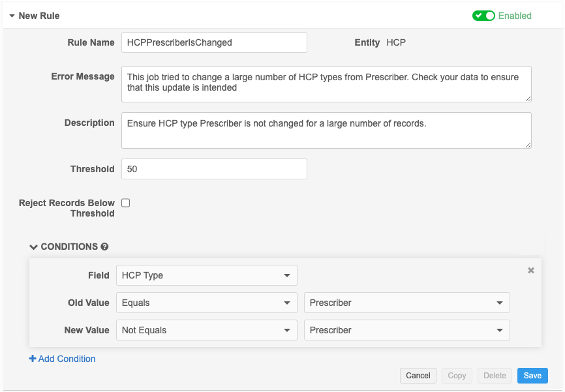This screenshot has width=565, height=392.
Task: Collapse the New Rule header triangle
Action: [12, 16]
